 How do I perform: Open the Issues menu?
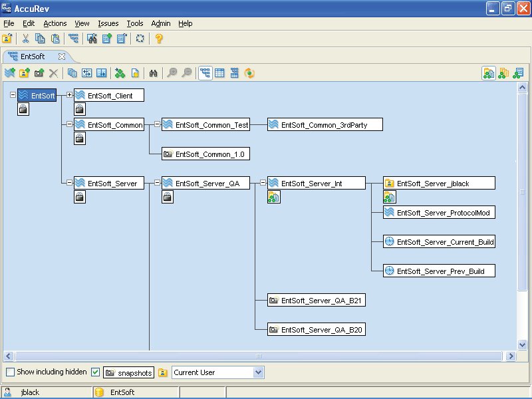(108, 23)
